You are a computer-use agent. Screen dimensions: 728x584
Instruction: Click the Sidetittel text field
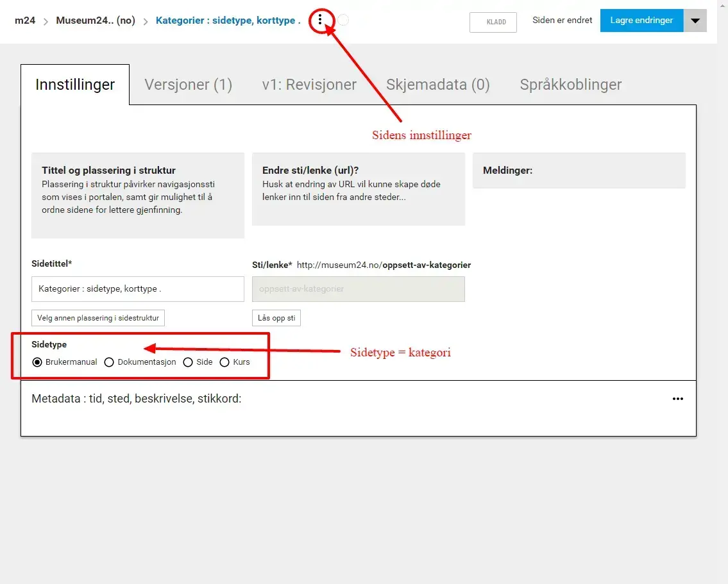(137, 289)
